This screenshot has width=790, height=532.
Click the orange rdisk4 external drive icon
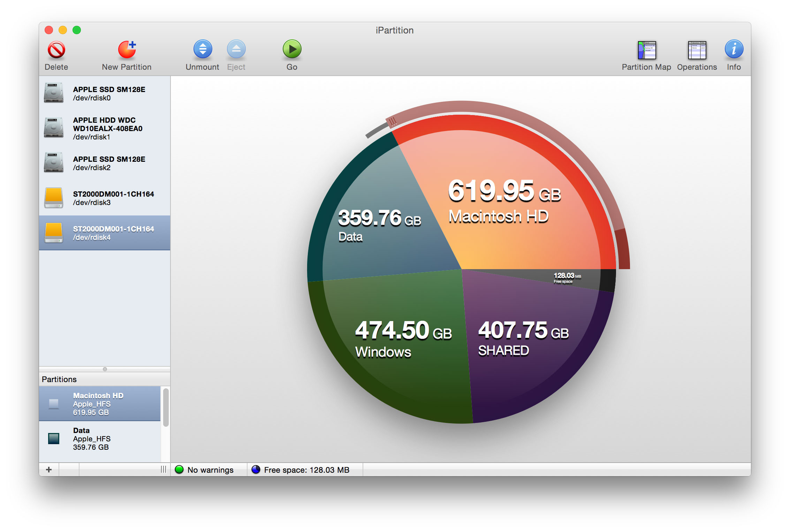(54, 233)
